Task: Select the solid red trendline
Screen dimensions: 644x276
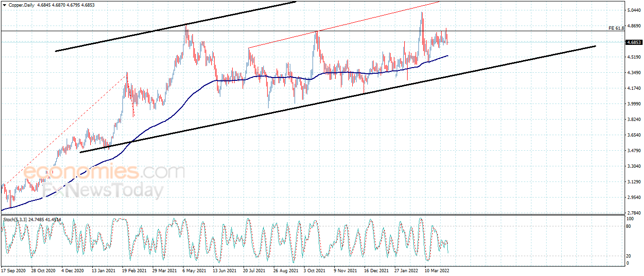Action: (x=344, y=25)
